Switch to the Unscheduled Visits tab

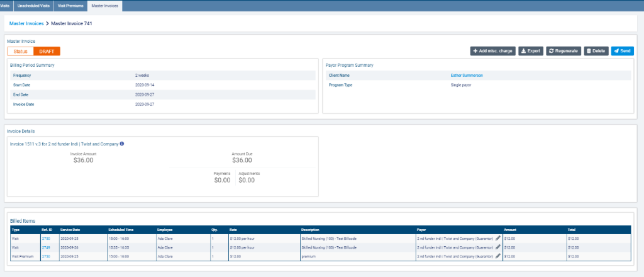pyautogui.click(x=33, y=6)
